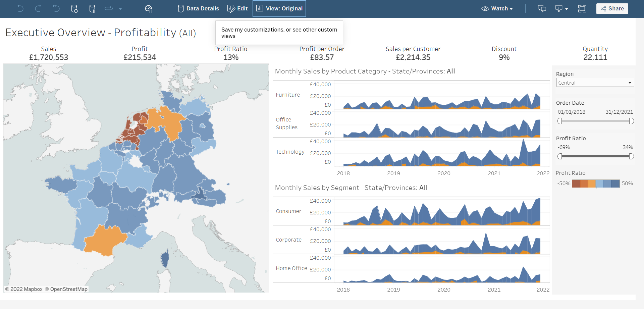Open the replay animation dropdown arrow

tap(121, 8)
